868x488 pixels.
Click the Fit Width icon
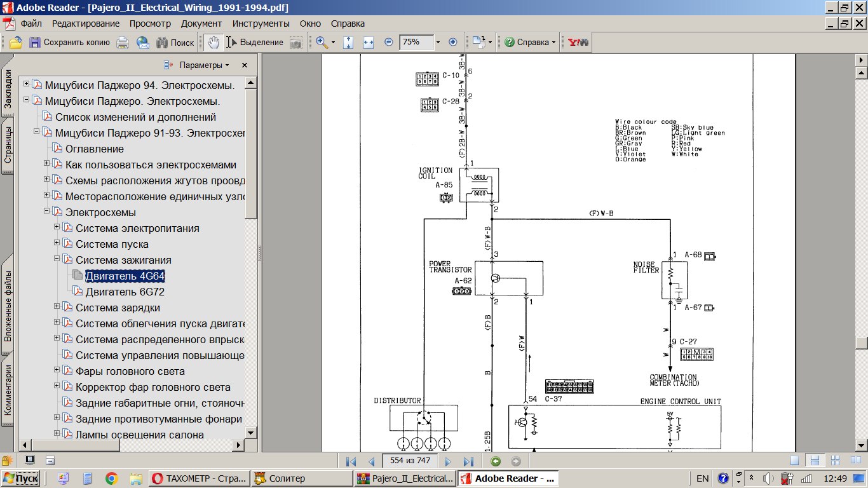(369, 43)
